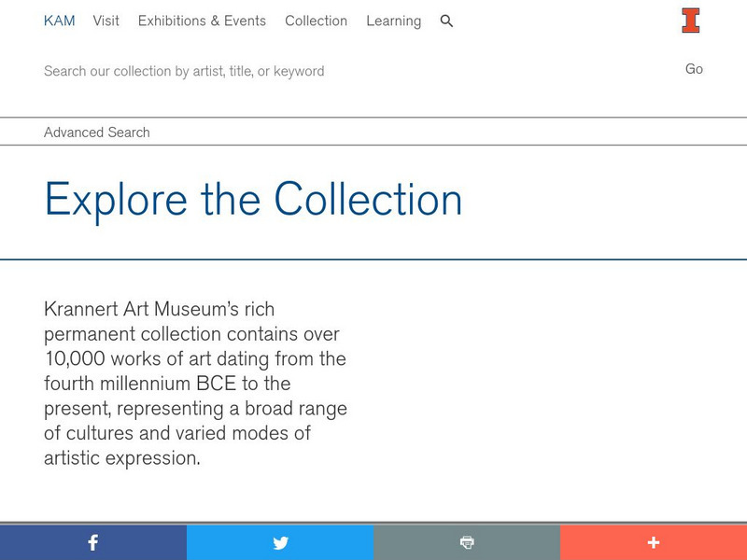Click the University of Illinois block I logo

pos(690,21)
